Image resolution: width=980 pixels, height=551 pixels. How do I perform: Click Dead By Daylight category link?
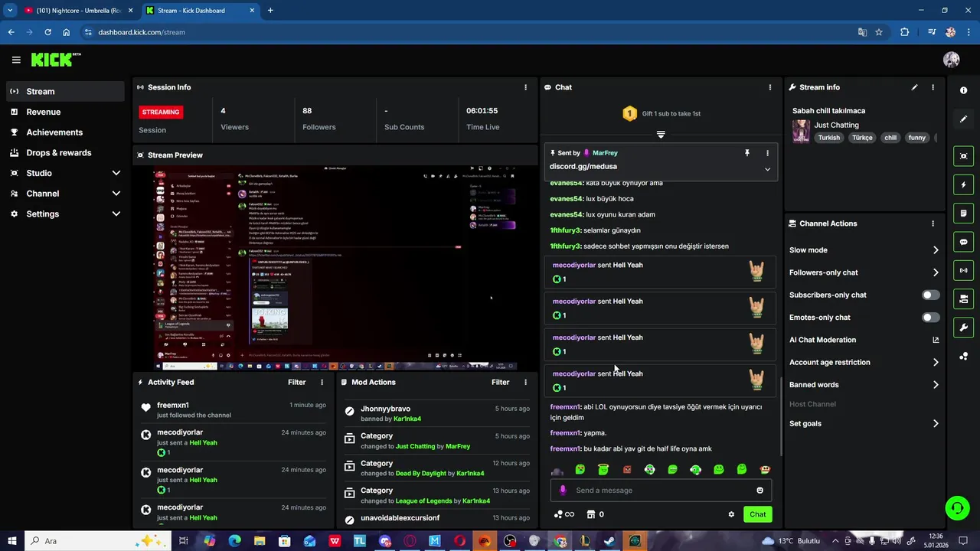(420, 474)
